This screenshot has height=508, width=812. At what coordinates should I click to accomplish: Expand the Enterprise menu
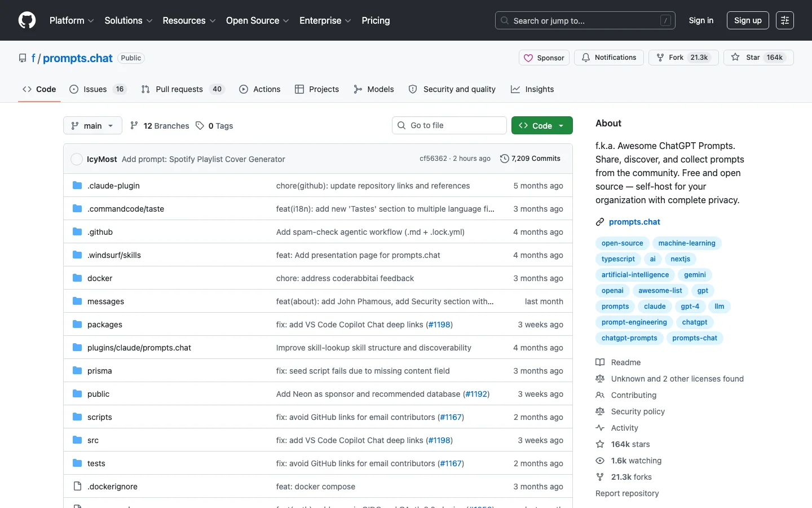click(x=325, y=20)
